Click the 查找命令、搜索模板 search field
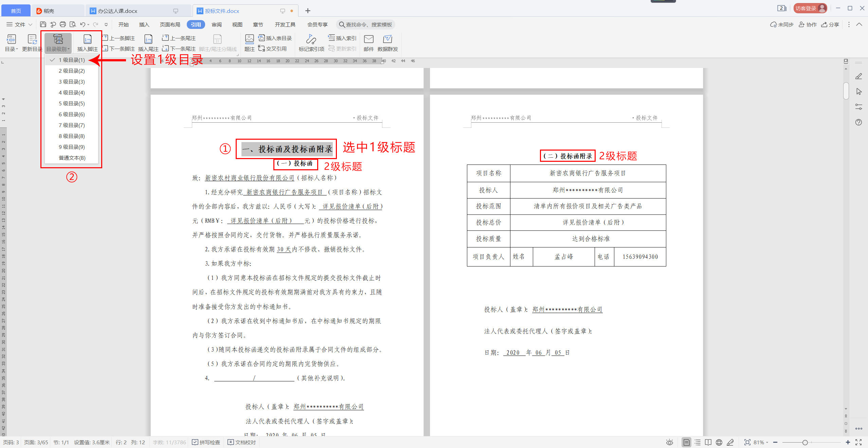Screen dimensions: 868x448 tap(366, 24)
